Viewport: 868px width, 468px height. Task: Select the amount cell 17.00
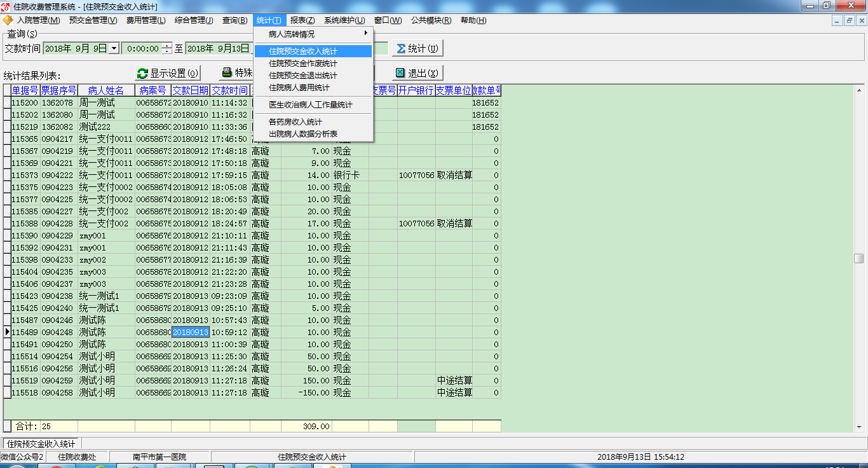tap(306, 223)
